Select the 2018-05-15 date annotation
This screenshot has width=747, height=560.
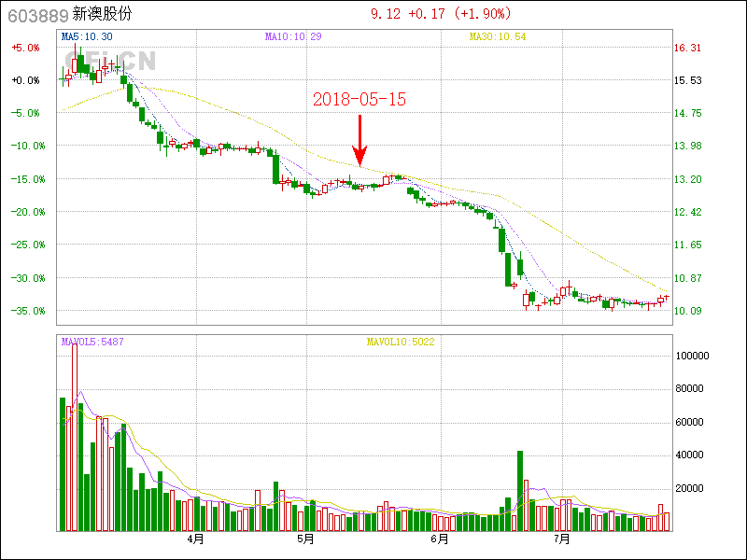[359, 99]
